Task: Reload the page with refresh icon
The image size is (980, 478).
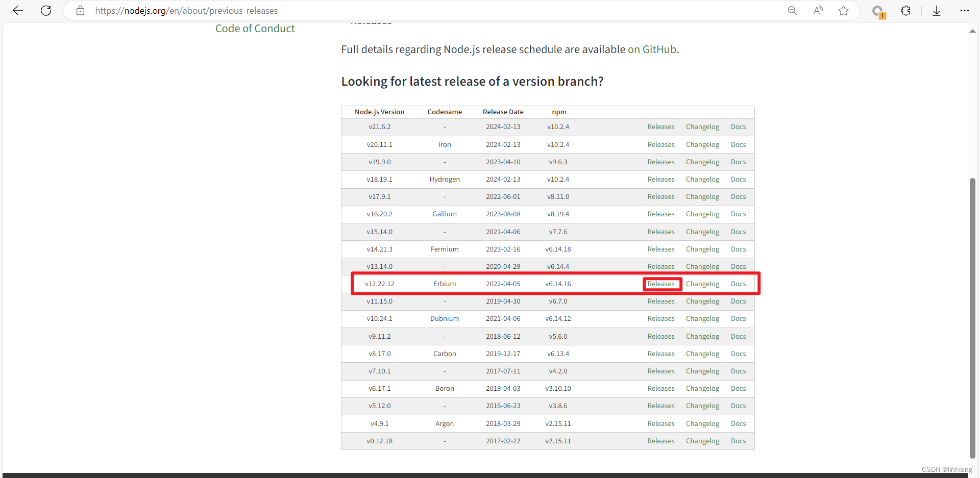Action: 46,11
